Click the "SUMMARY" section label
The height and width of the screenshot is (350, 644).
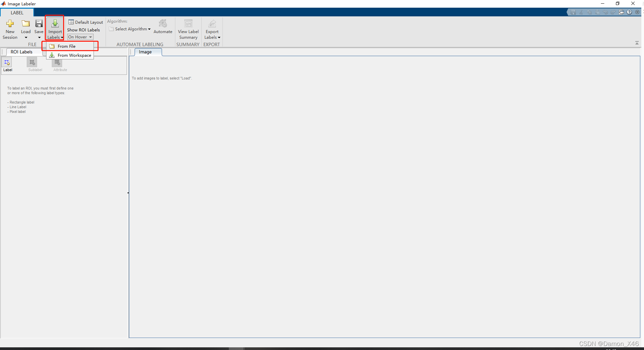point(188,44)
